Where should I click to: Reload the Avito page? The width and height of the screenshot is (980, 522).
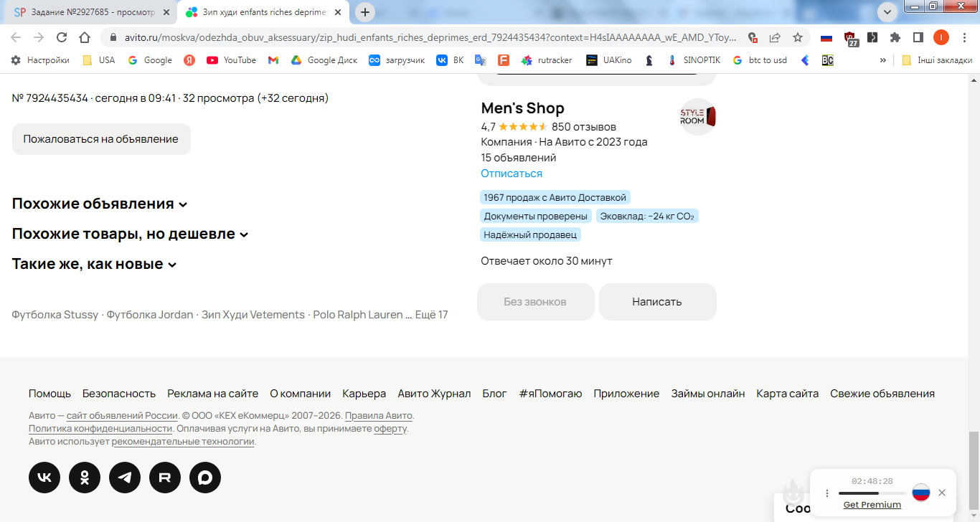pos(62,37)
